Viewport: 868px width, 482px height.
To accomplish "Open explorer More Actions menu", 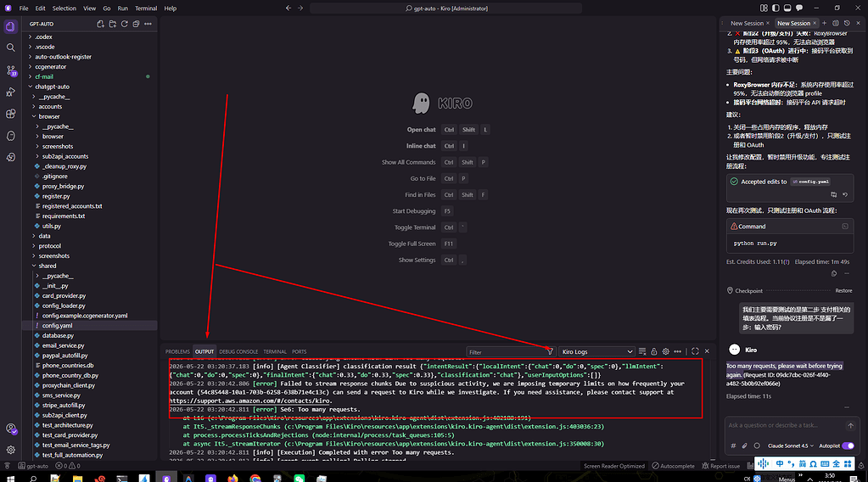I will (148, 24).
